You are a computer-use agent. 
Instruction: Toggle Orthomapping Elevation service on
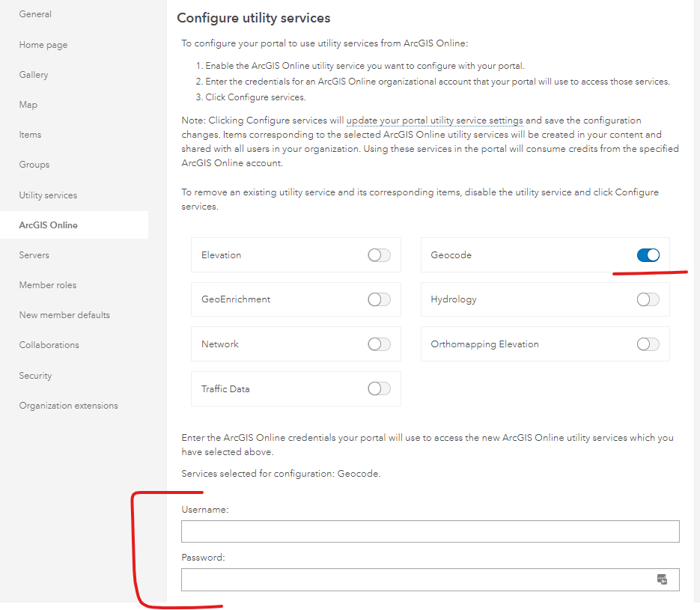click(648, 344)
